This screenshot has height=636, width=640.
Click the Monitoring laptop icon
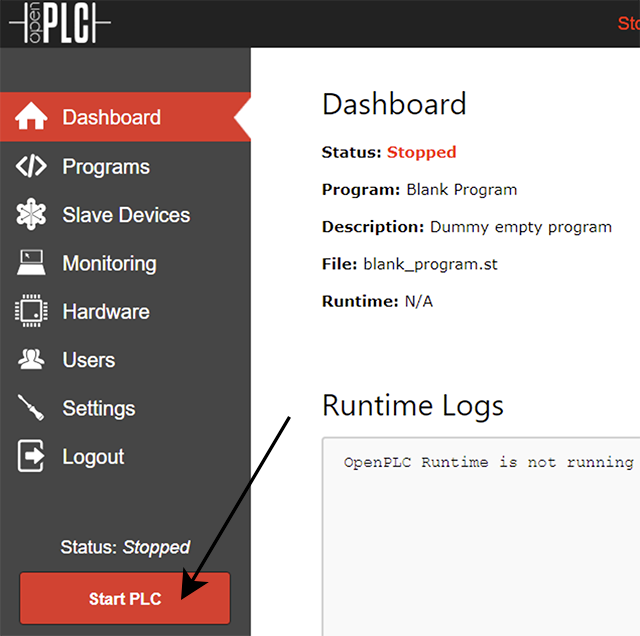coord(31,263)
